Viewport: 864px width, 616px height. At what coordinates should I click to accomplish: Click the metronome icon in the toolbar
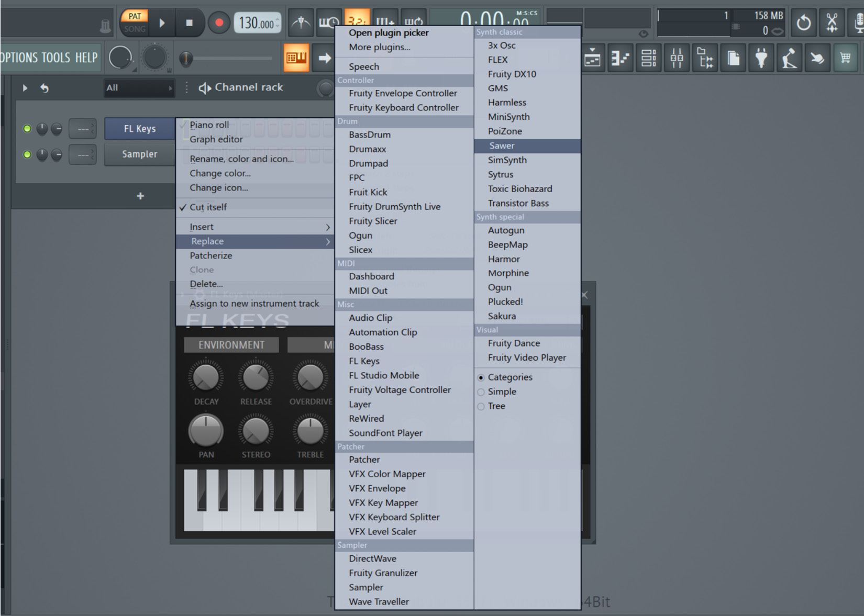[x=301, y=23]
